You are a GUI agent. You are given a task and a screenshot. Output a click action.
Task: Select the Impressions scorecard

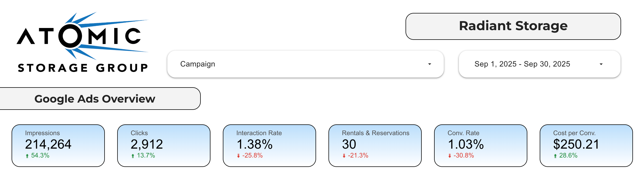pos(58,145)
